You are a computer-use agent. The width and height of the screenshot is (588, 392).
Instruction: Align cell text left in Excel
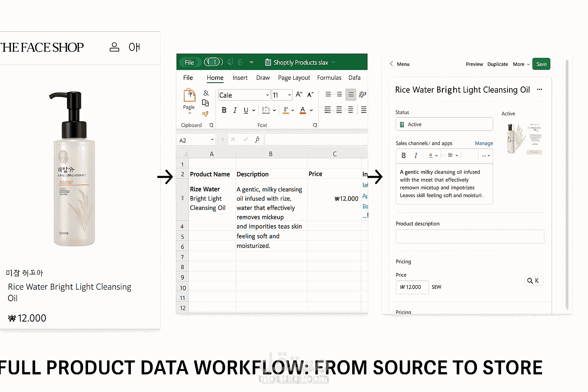pyautogui.click(x=328, y=110)
